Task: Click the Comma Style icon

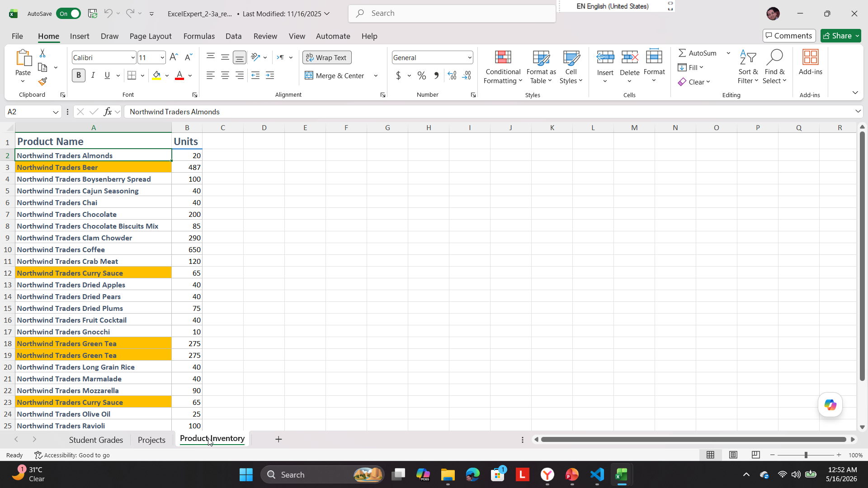Action: (436, 75)
